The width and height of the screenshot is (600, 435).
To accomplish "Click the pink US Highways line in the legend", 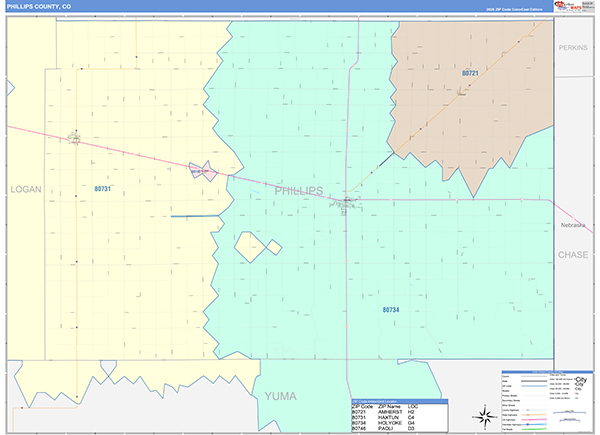I will (x=534, y=420).
